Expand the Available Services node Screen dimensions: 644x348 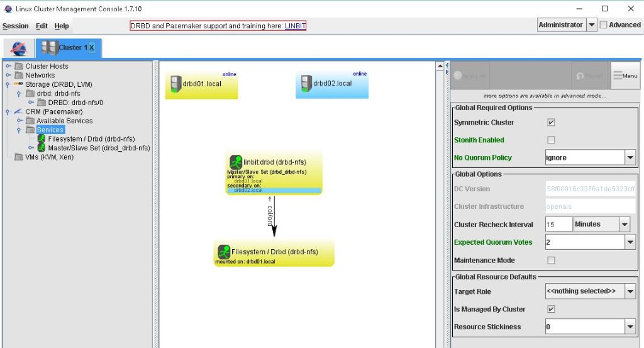19,120
